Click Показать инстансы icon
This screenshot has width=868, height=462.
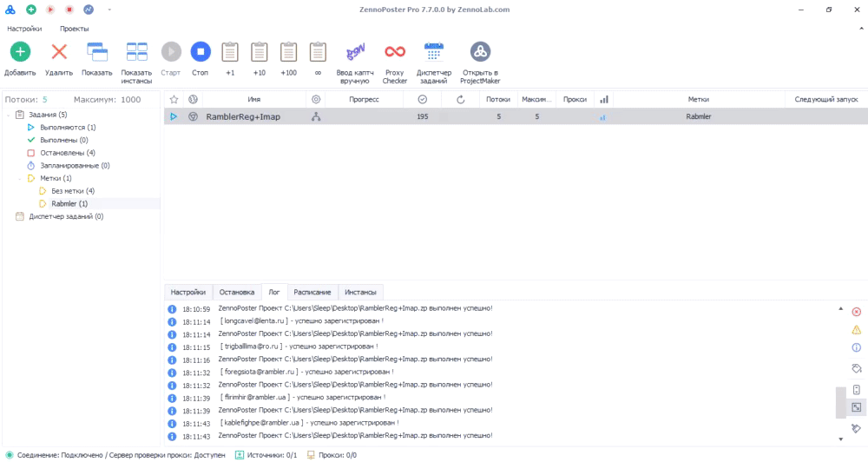pyautogui.click(x=137, y=52)
